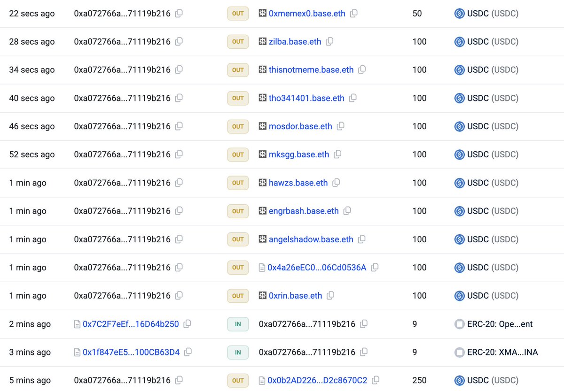Select the 250 amount value
This screenshot has width=564, height=392.
point(420,380)
